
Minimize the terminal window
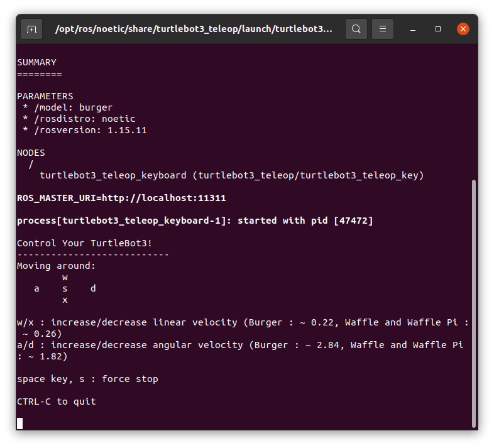[414, 29]
